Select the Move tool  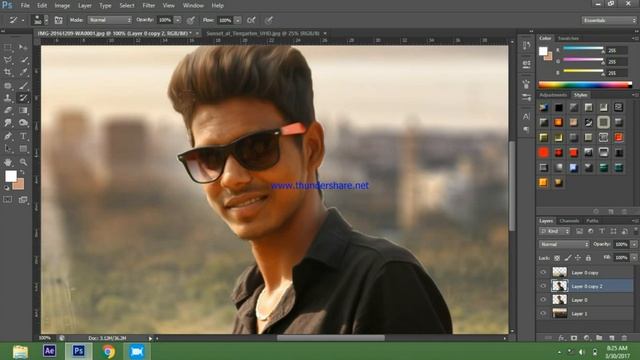click(23, 47)
